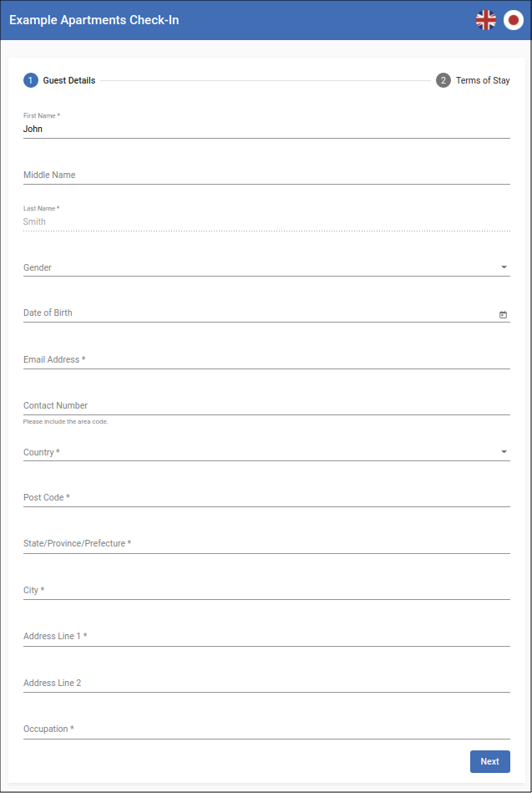Viewport: 532px width, 793px height.
Task: Click the State/Province/Prefecture field
Action: click(266, 543)
